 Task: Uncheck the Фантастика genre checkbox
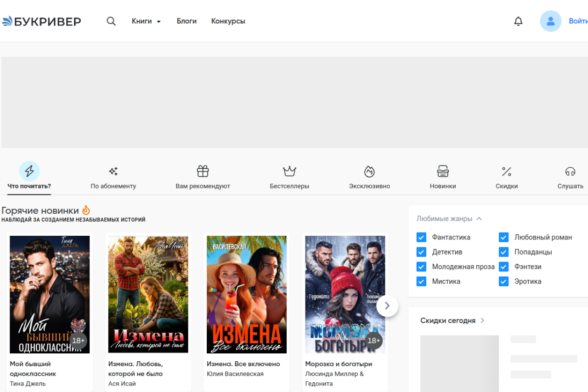pyautogui.click(x=421, y=237)
